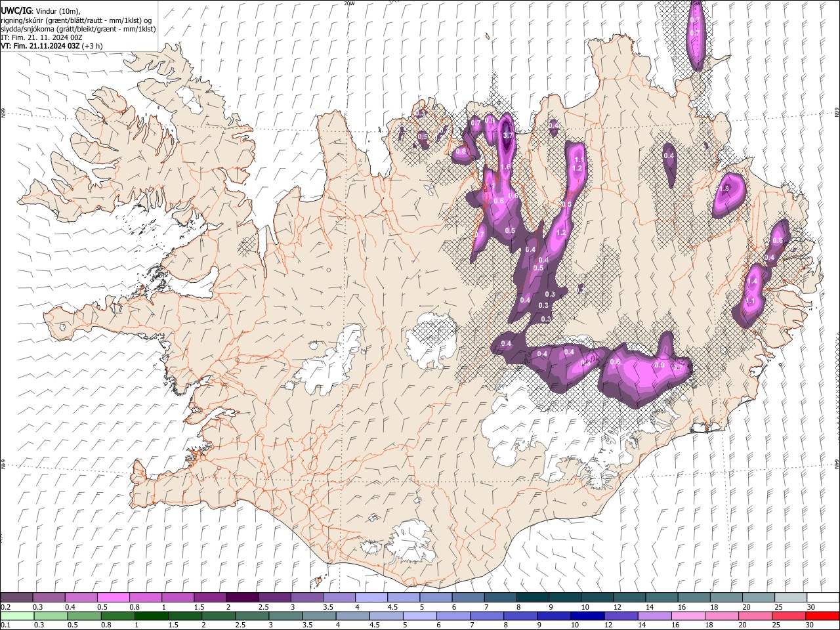
Task: Click the 'VT: Fim. 21.11.2024 03Z' valid time
Action: point(40,46)
